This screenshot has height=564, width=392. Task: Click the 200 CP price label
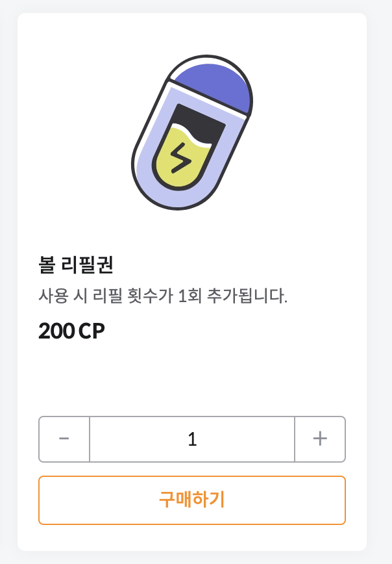pos(71,331)
